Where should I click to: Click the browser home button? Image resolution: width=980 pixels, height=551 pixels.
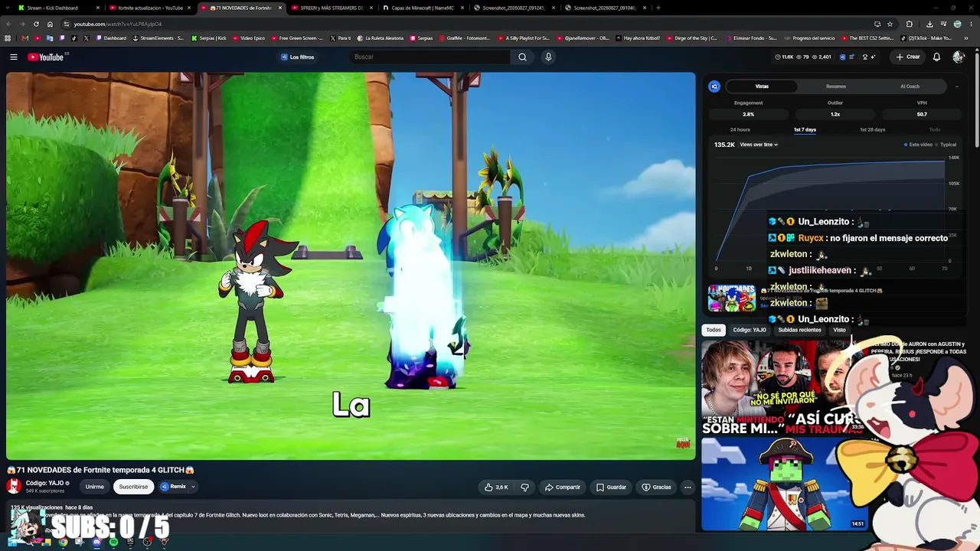click(51, 24)
